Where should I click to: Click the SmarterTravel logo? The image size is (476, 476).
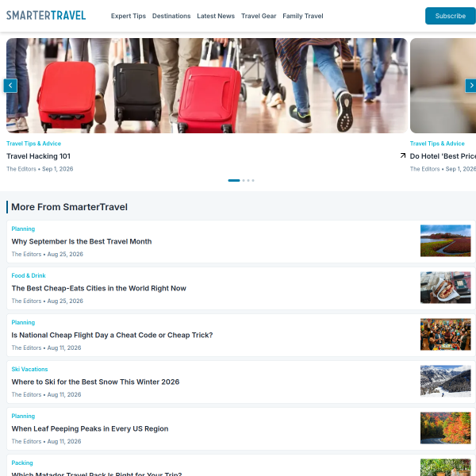point(46,16)
